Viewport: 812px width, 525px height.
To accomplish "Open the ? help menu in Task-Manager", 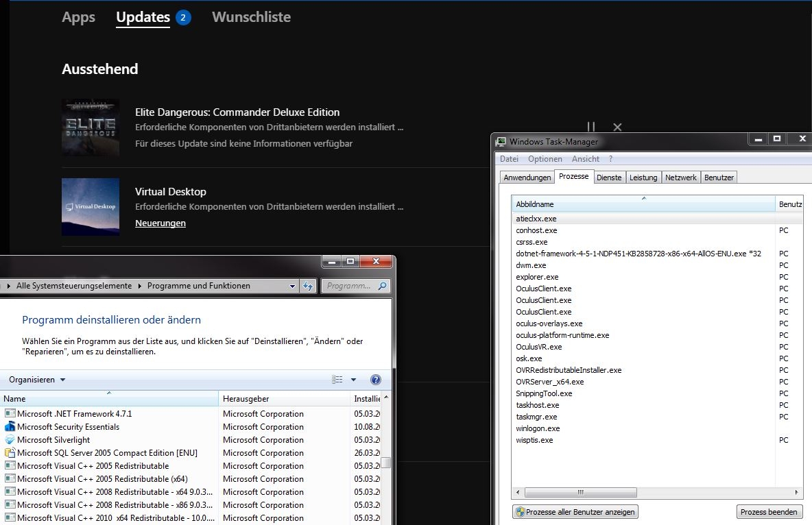I will [x=610, y=159].
